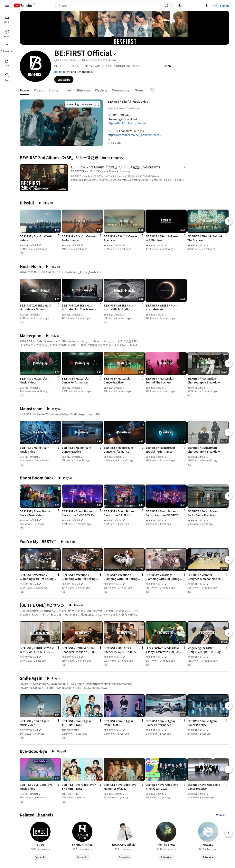This screenshot has height=868, width=235.
Task: Open Masterplan -Choreography Breakdown- video title
Action: (x=205, y=380)
